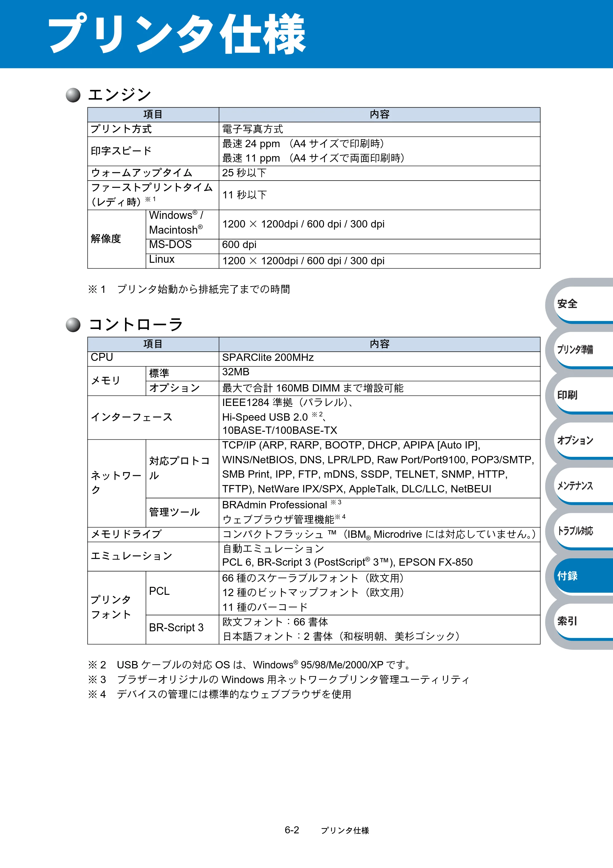This screenshot has height=868, width=613.
Task: Click the プリンタ仕様 page title
Action: (177, 34)
